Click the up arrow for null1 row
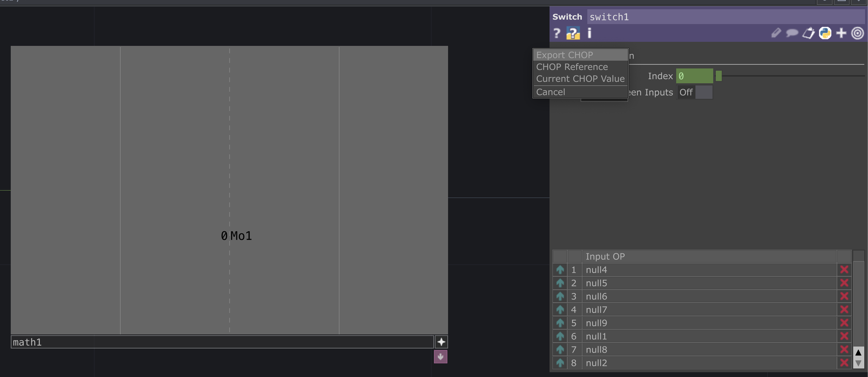The width and height of the screenshot is (868, 377). tap(560, 336)
